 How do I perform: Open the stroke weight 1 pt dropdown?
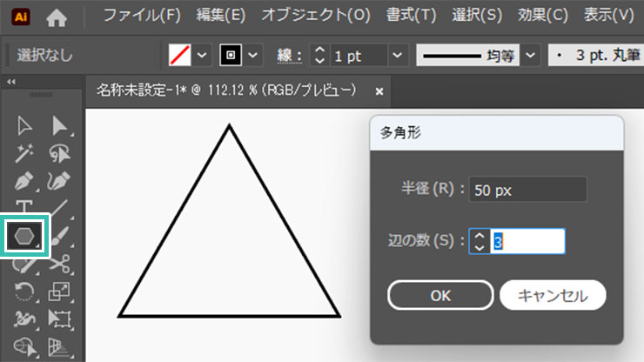[x=398, y=55]
